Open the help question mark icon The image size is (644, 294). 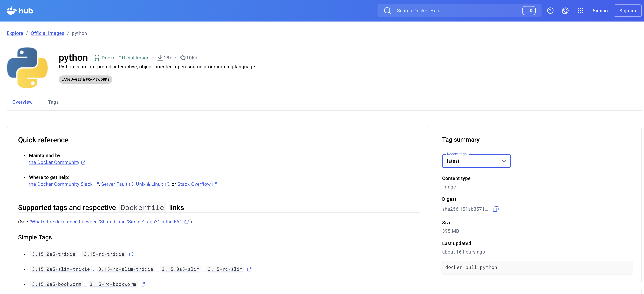550,11
